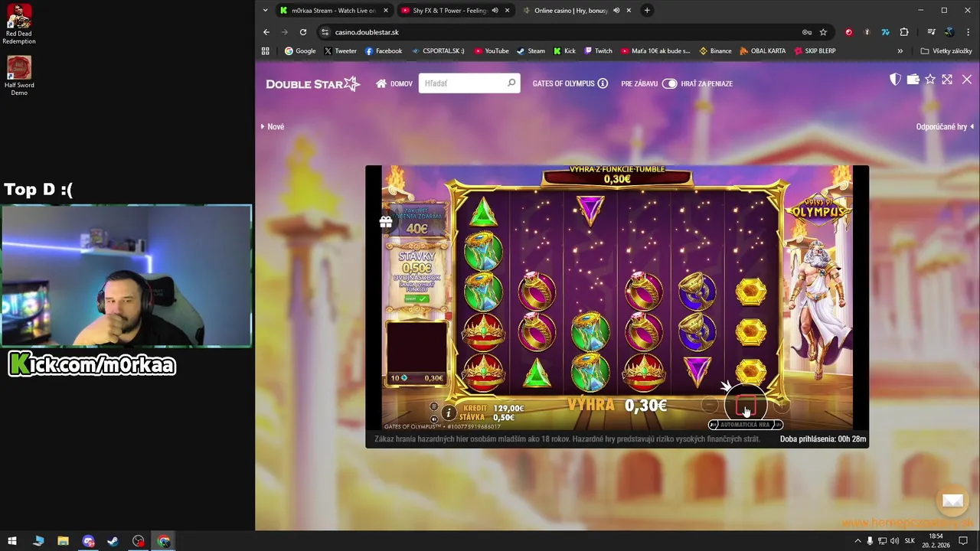Expand the Odporúčané hry panel
This screenshot has width=980, height=551.
click(945, 126)
